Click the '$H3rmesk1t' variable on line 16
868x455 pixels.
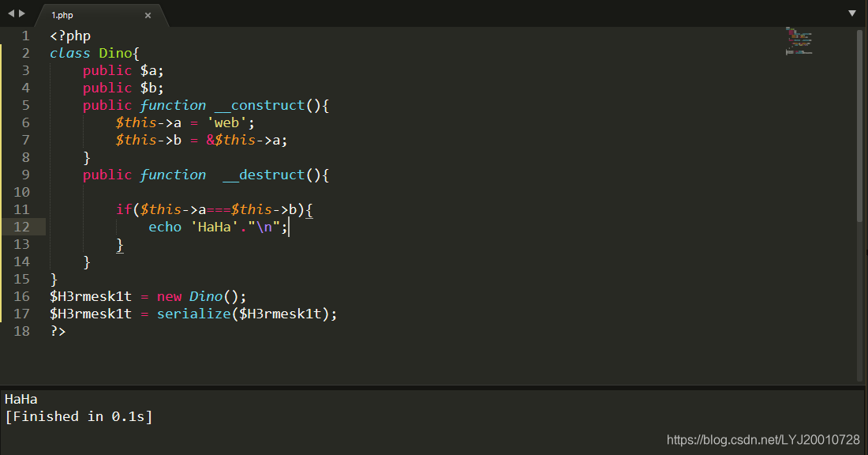point(91,296)
